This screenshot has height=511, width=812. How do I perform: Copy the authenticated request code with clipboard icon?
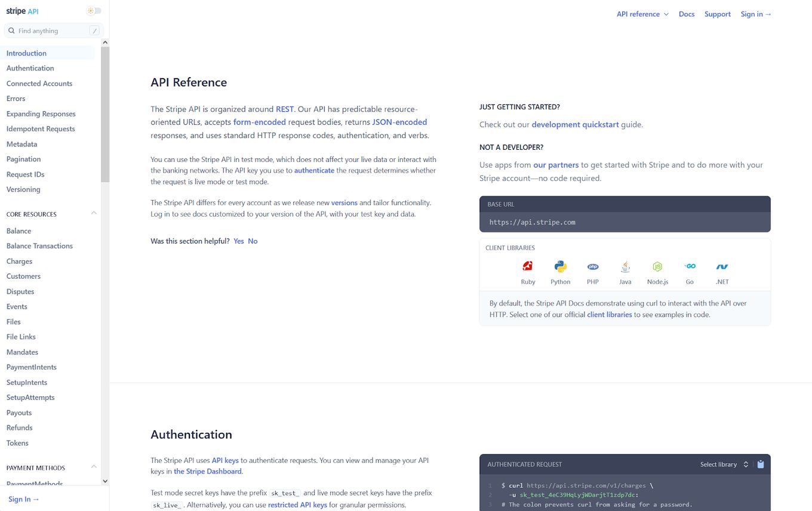click(x=761, y=464)
